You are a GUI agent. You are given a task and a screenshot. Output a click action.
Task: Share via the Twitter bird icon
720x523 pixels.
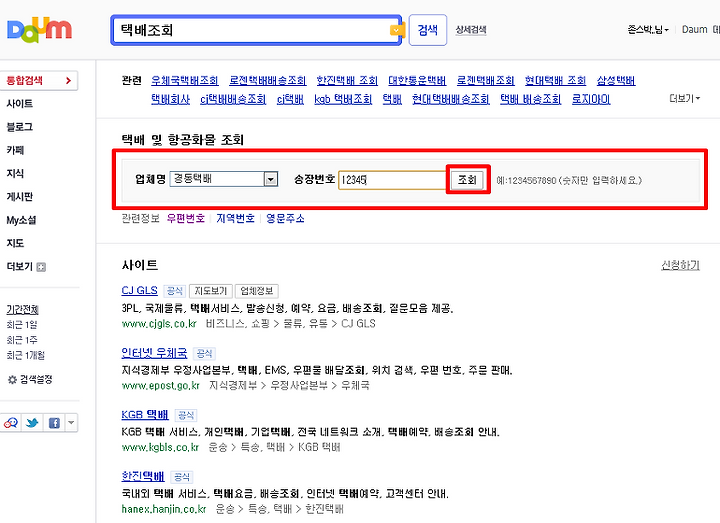pos(32,423)
